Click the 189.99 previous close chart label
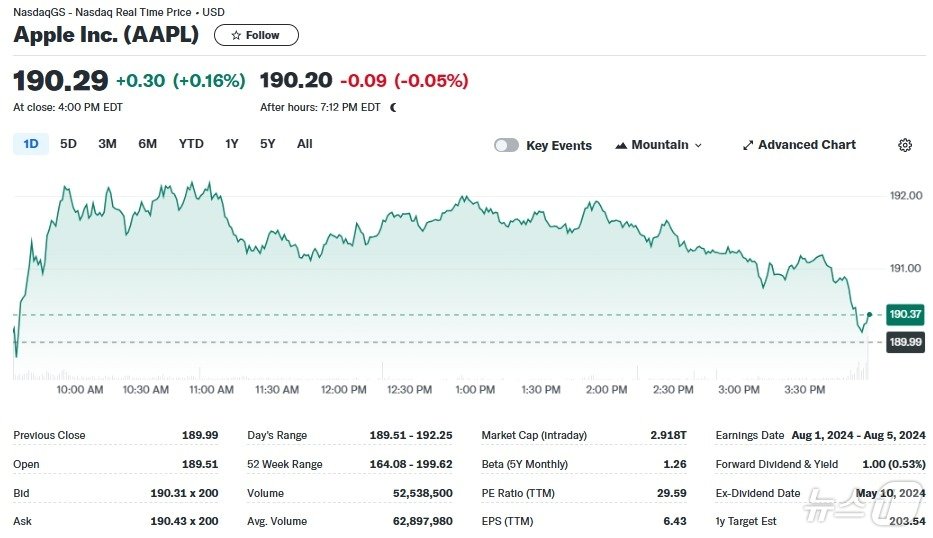 pos(904,342)
